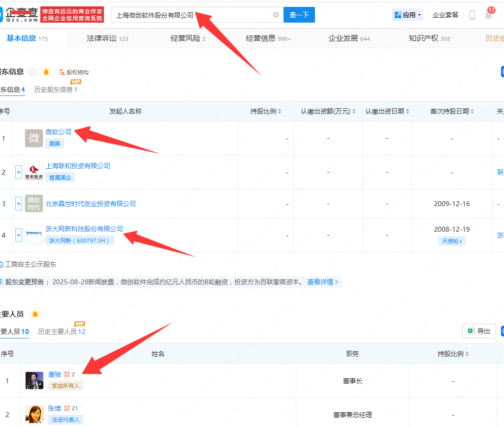Click 导出 export button
The width and height of the screenshot is (504, 427).
[479, 331]
